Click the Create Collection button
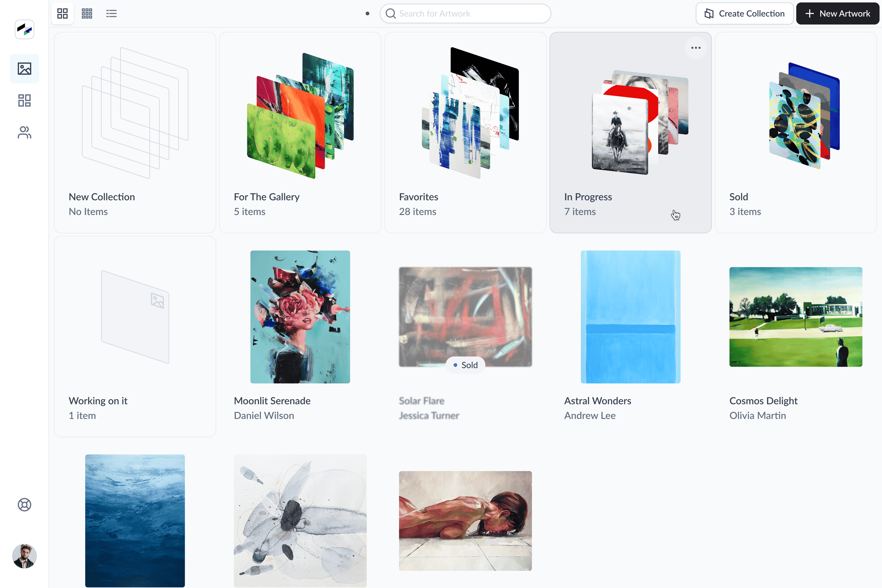This screenshot has width=882, height=588. [744, 13]
